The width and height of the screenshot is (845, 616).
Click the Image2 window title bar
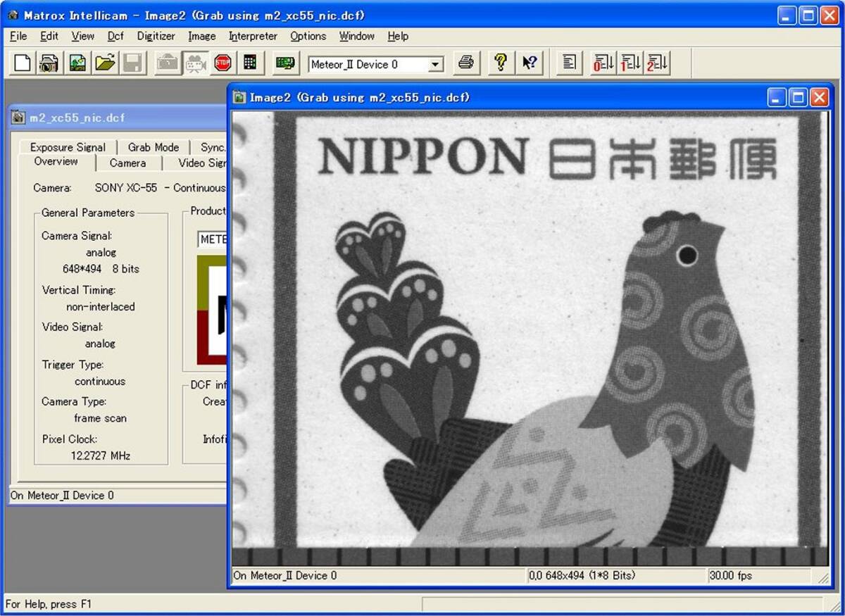[493, 98]
